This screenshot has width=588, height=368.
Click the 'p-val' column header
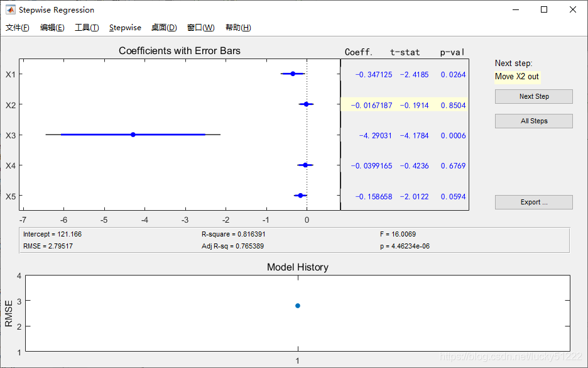pyautogui.click(x=453, y=52)
